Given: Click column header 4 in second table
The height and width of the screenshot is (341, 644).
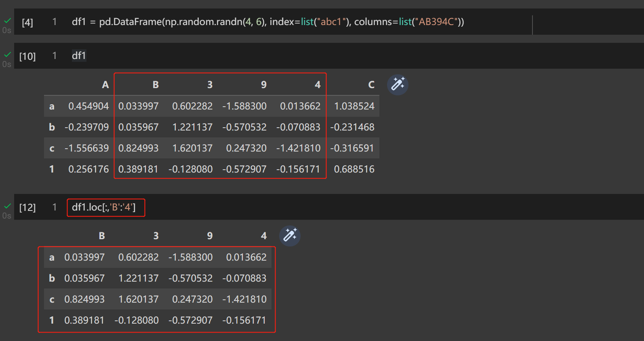Looking at the screenshot, I should [264, 236].
